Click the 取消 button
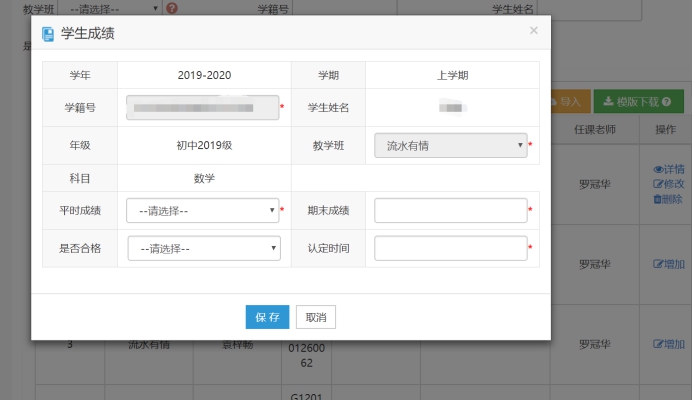 (315, 317)
